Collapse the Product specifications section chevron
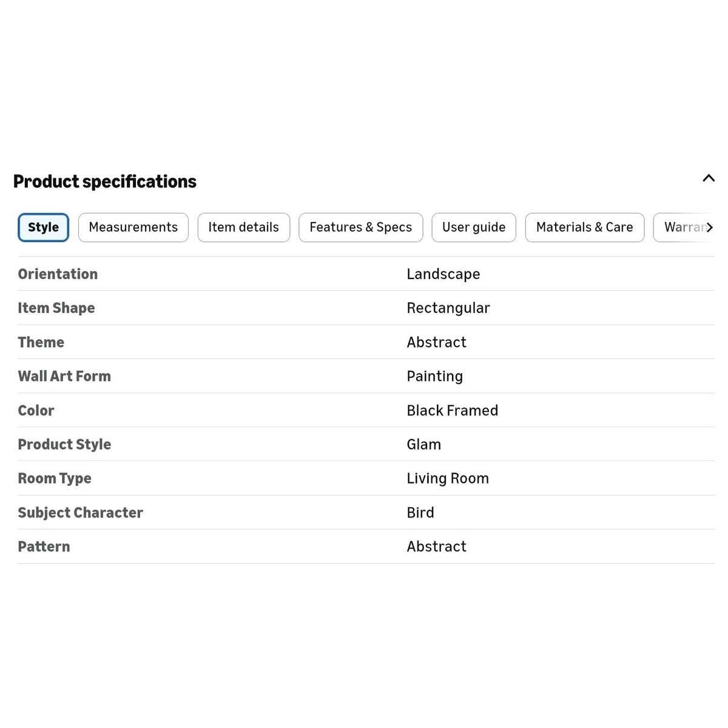 708,178
